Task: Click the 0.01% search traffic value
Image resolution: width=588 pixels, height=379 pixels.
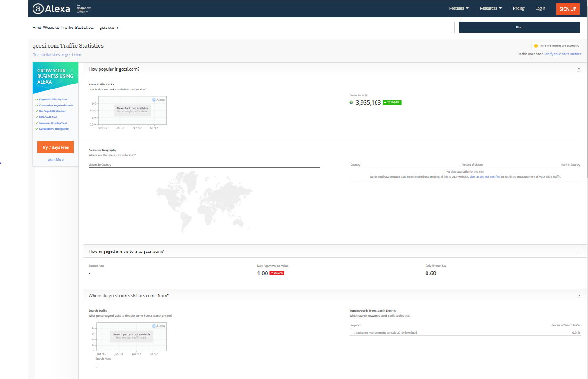Action: (x=576, y=333)
